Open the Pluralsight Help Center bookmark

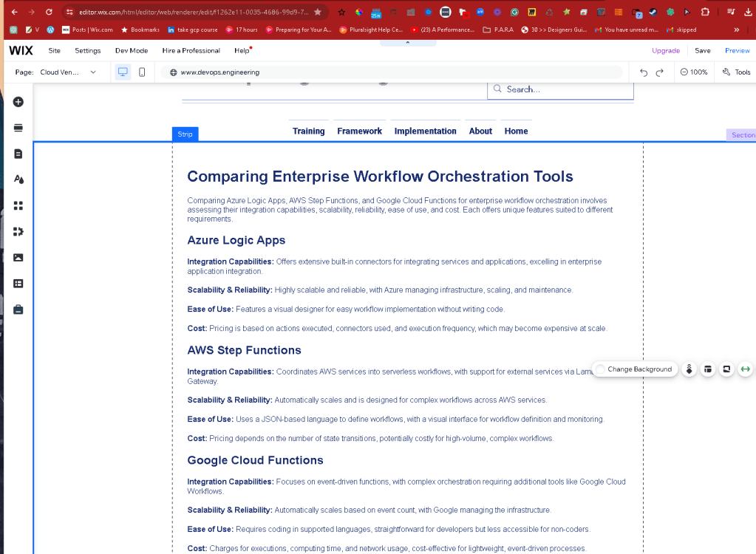click(x=371, y=30)
